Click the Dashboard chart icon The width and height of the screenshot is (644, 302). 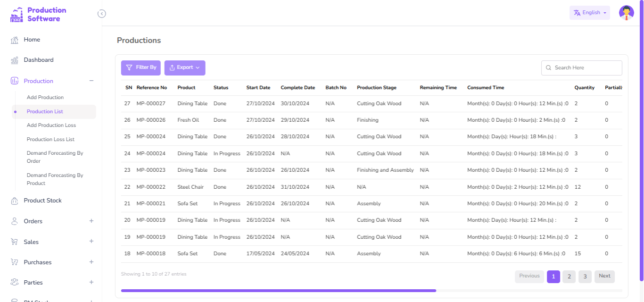[x=15, y=60]
